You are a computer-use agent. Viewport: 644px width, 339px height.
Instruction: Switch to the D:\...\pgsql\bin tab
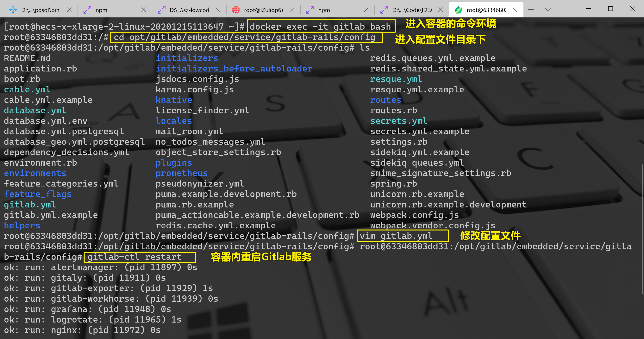(40, 10)
